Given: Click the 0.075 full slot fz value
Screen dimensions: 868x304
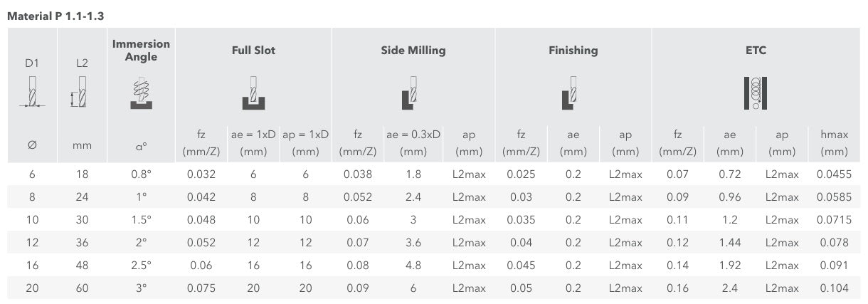Looking at the screenshot, I should coord(201,288).
